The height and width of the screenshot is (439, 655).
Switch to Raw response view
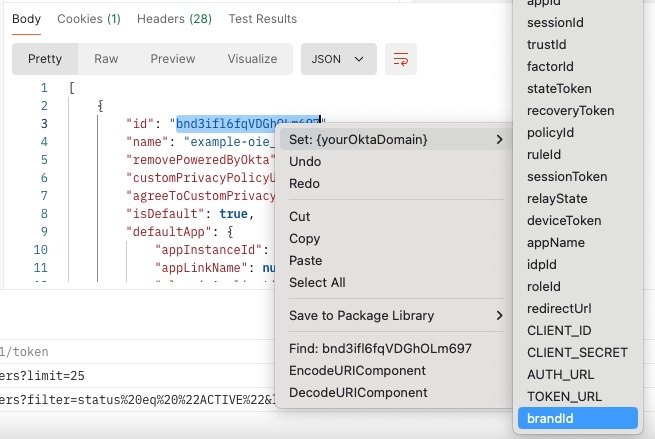click(106, 59)
